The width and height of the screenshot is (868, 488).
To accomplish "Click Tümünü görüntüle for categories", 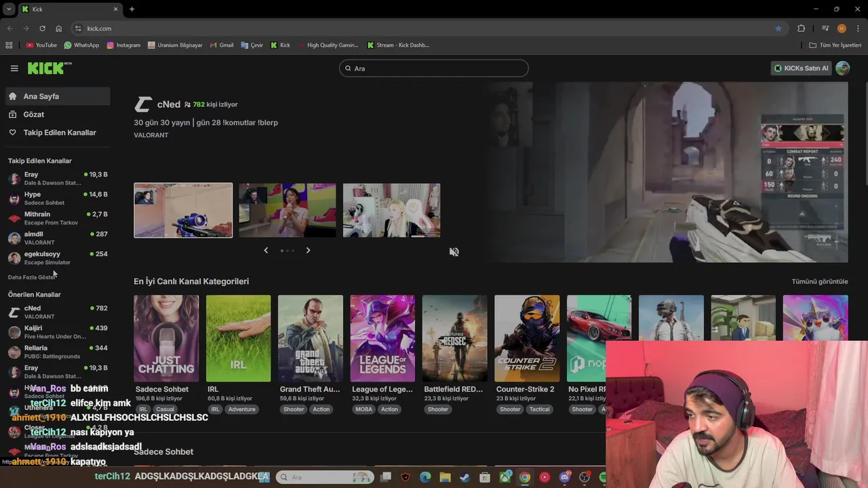I will [820, 281].
